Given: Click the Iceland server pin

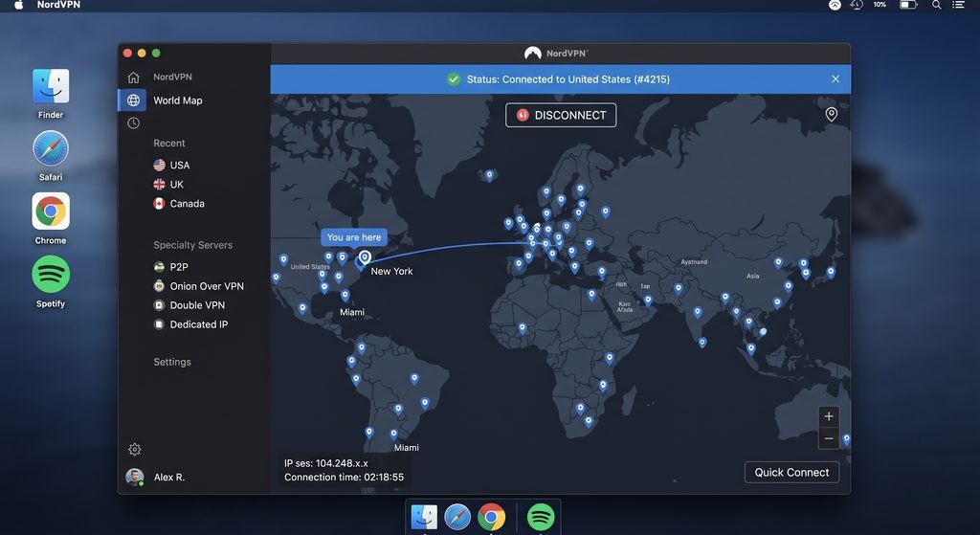Looking at the screenshot, I should tap(489, 176).
